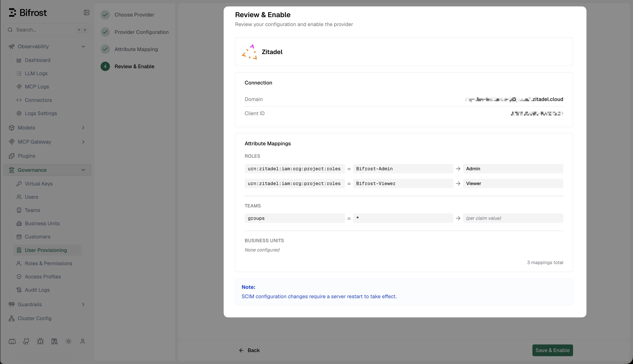Click the Save & Enable button

[552, 350]
